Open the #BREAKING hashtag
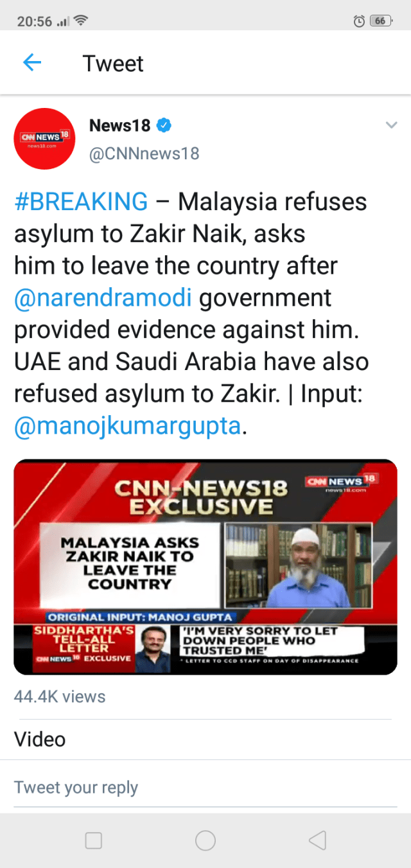Screen dimensions: 411x868 81,202
